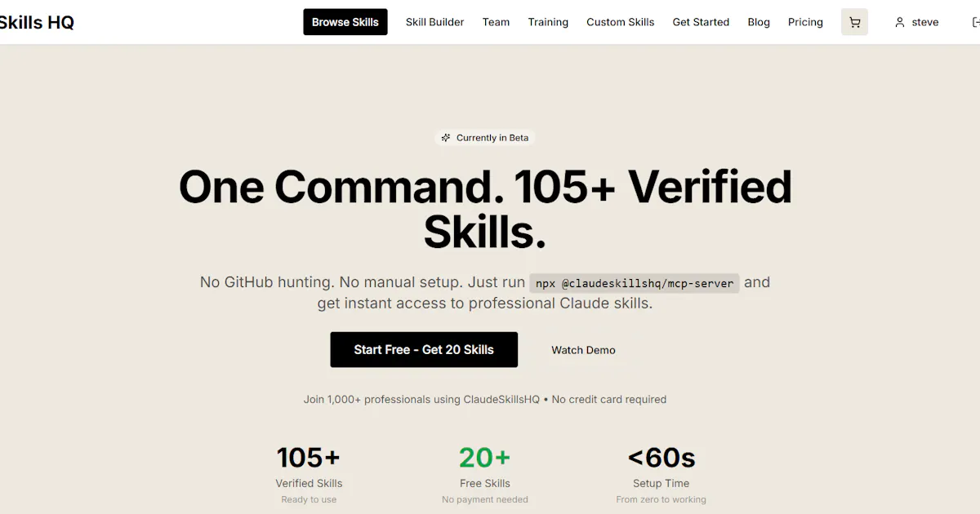Click the 20+ Free Skills stat
This screenshot has height=514, width=980.
click(x=485, y=474)
